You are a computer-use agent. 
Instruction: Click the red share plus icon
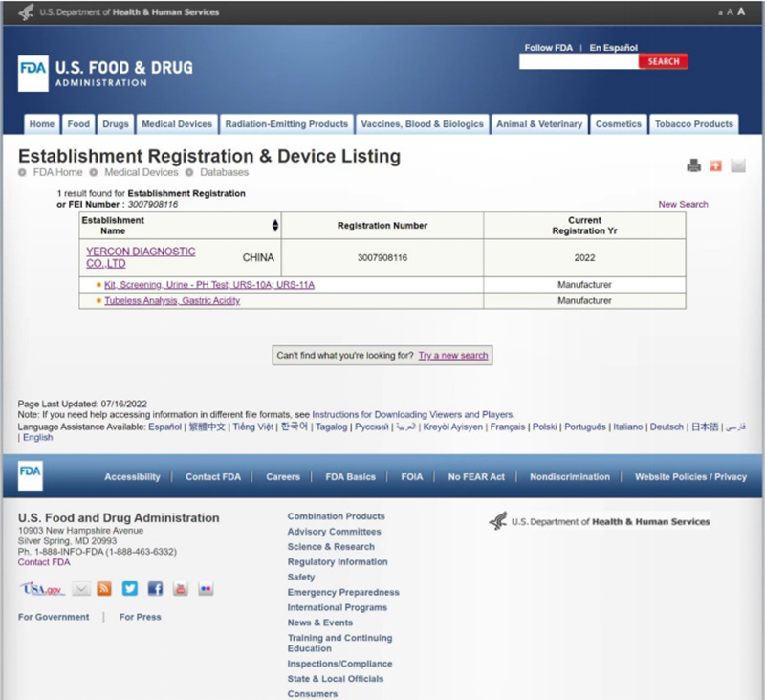pos(715,165)
